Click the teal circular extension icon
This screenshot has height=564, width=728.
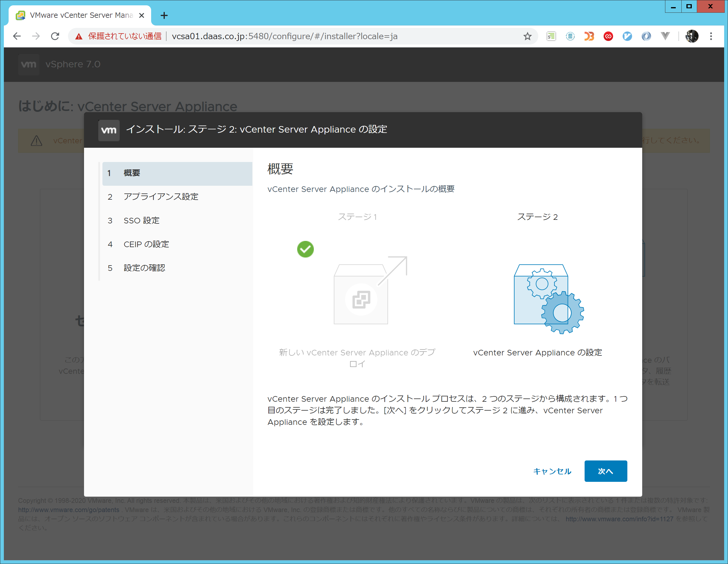point(570,36)
